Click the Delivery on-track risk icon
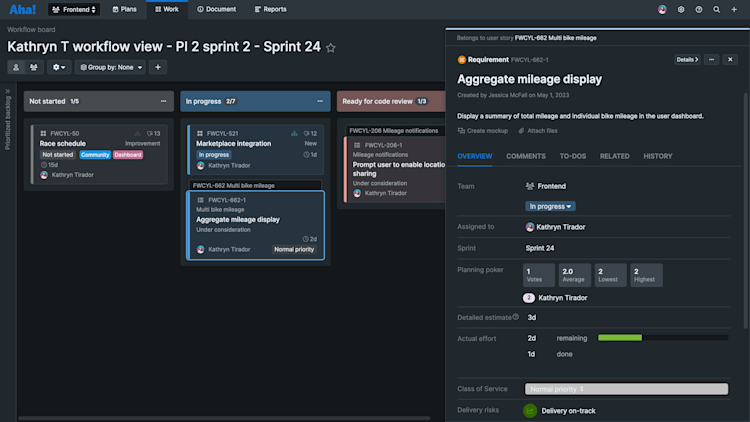Screen dimensions: 750x422 click(530, 411)
